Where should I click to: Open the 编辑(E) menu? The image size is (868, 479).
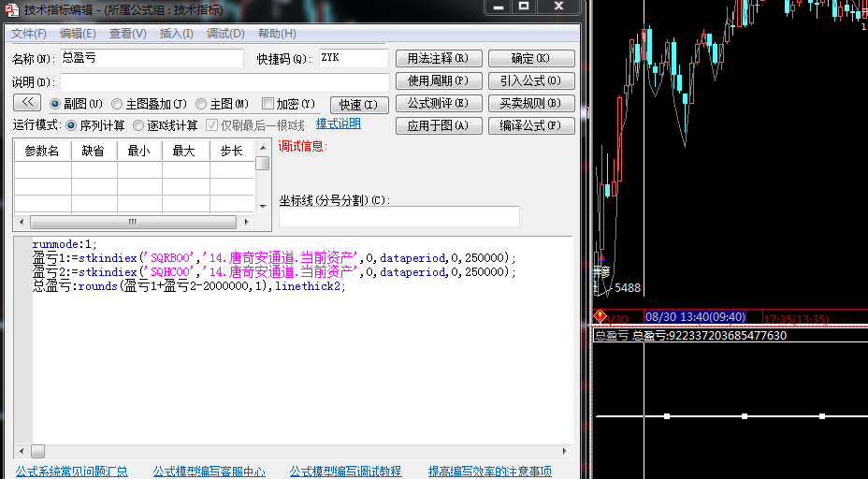click(78, 34)
